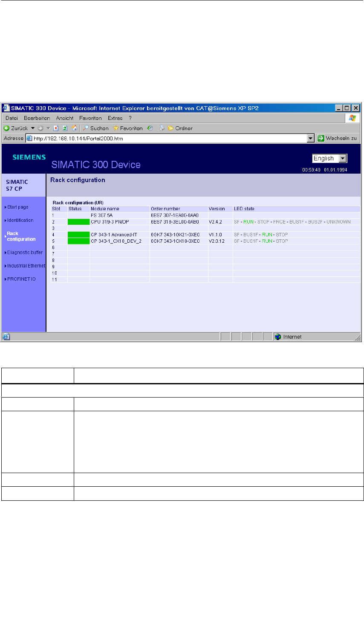The height and width of the screenshot is (639, 364).
Task: Open the Bearbeiten menu
Action: tap(37, 118)
